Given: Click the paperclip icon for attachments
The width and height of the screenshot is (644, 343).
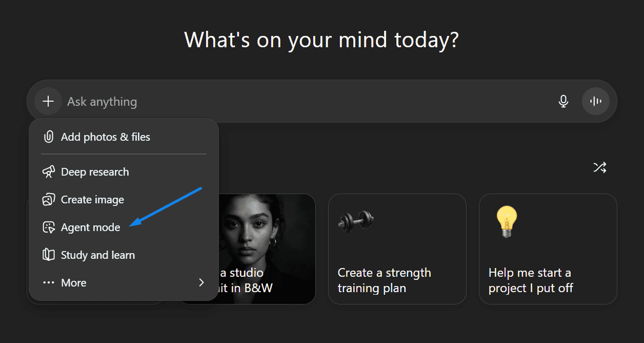Looking at the screenshot, I should [x=49, y=137].
